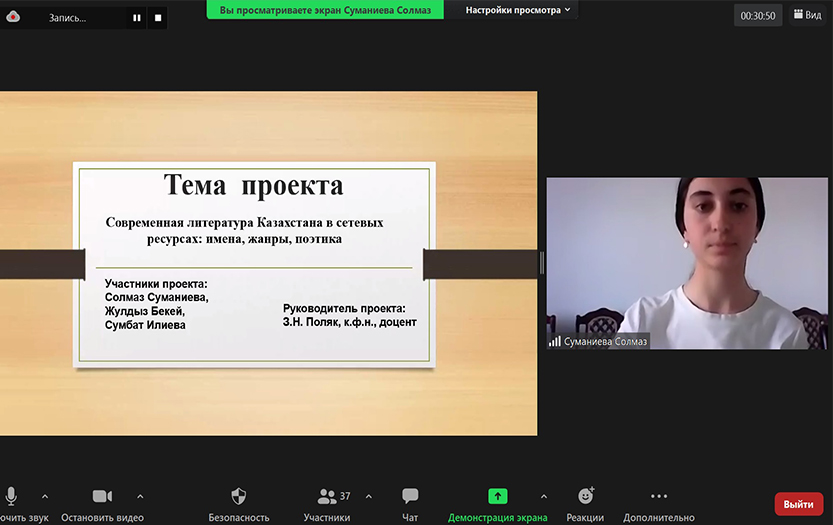Screen dimensions: 833x525
Task: Open the Вид layout menu
Action: point(806,15)
